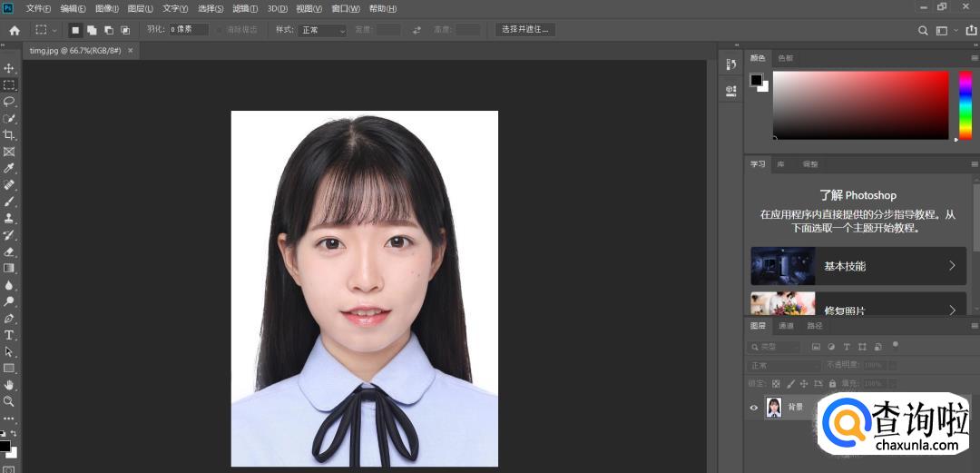Open the 滤镜 menu
This screenshot has width=980, height=473.
click(x=245, y=8)
